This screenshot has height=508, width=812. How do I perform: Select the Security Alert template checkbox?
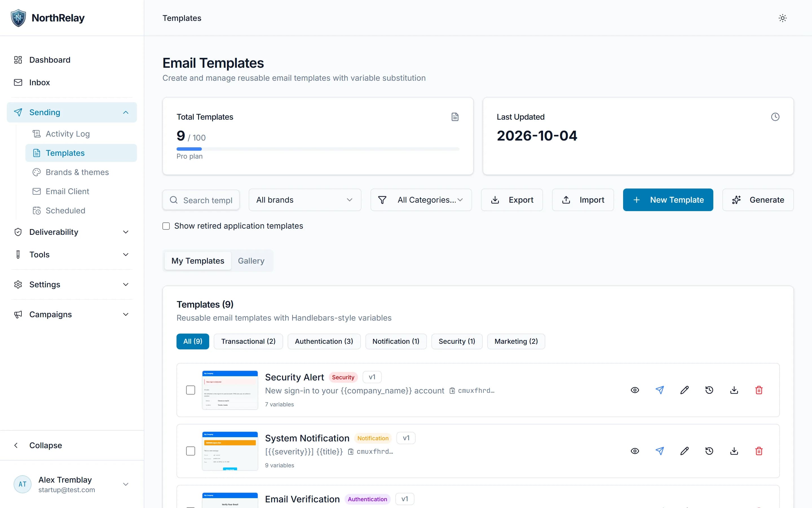[191, 390]
